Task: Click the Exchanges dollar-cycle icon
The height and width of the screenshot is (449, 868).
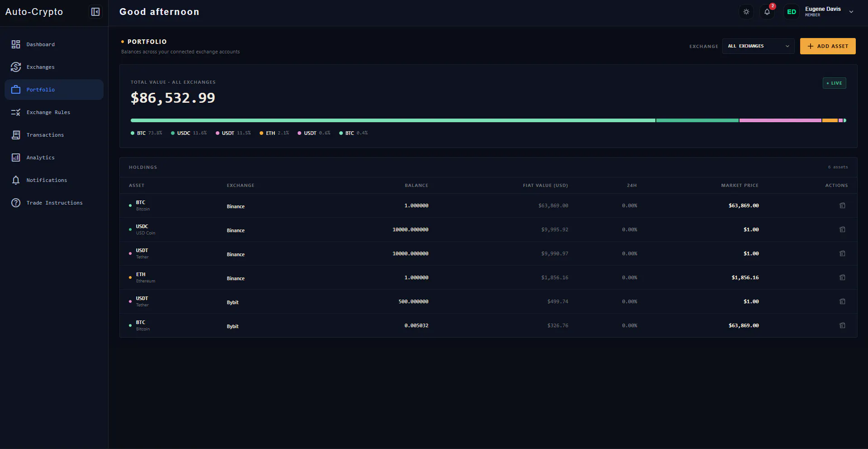Action: click(16, 67)
